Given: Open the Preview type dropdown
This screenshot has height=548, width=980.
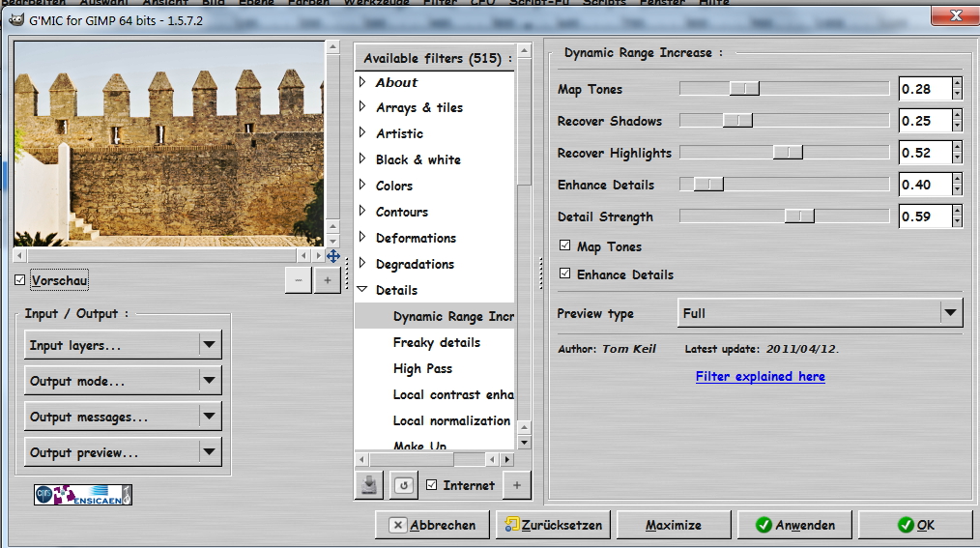Looking at the screenshot, I should tap(820, 313).
